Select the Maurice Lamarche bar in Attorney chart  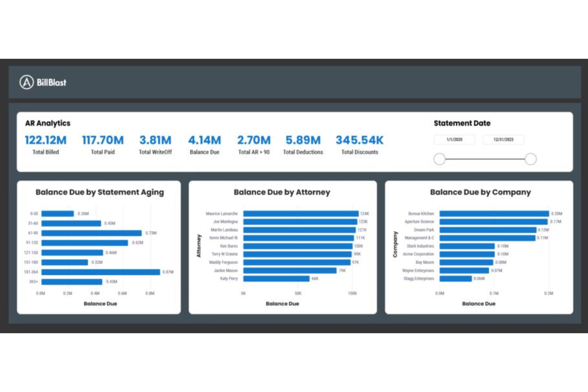click(300, 213)
